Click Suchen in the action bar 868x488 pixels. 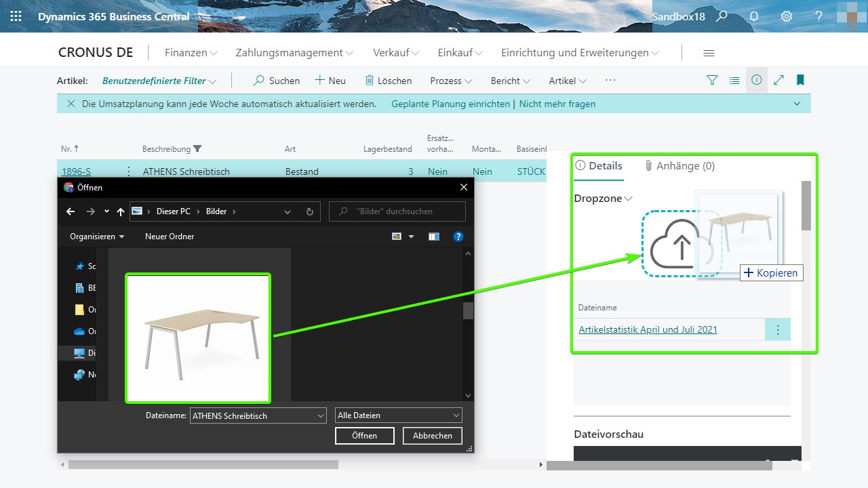(x=276, y=81)
